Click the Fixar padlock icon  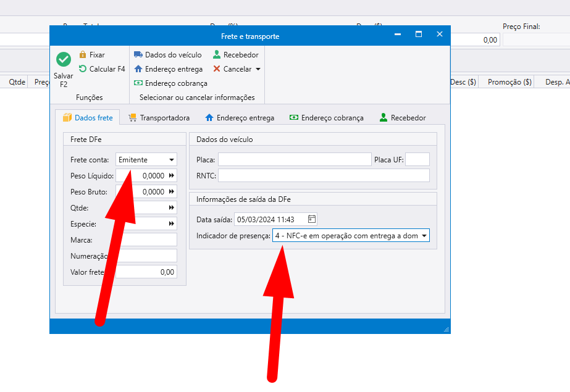[83, 55]
